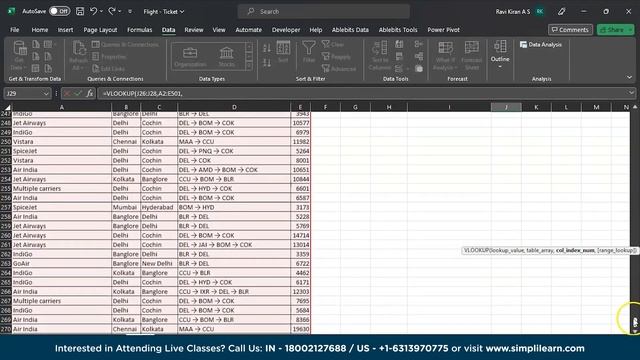
Task: Switch to the Automate tab
Action: tap(249, 30)
